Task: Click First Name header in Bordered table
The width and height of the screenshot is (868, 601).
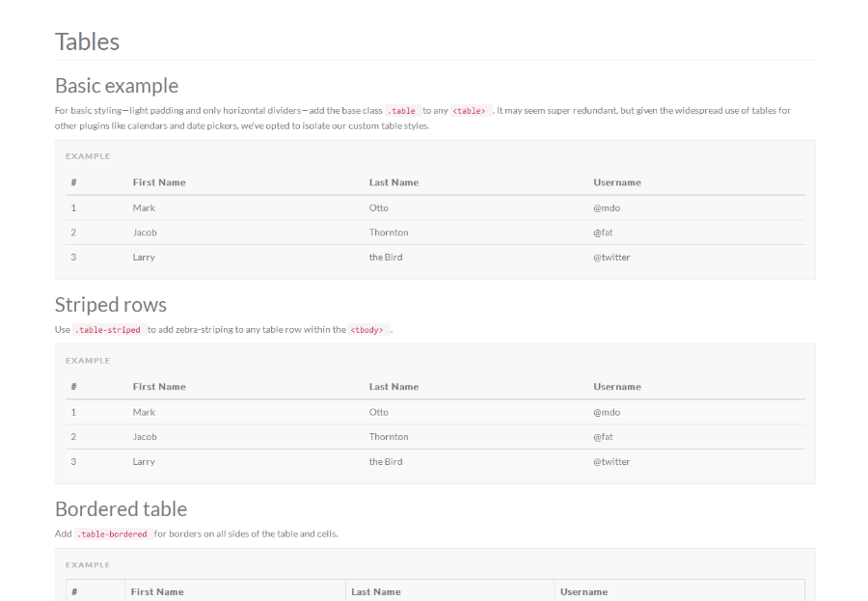Action: tap(157, 591)
